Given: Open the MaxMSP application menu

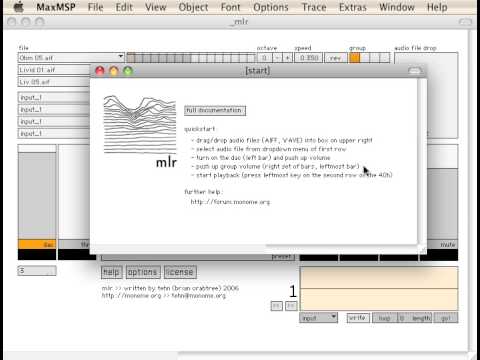Looking at the screenshot, I should point(56,7).
